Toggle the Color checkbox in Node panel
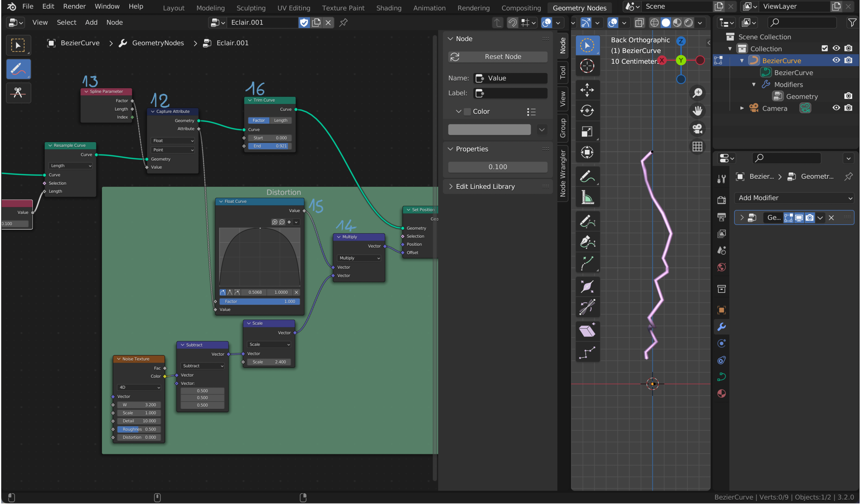The image size is (862, 504). tap(468, 112)
